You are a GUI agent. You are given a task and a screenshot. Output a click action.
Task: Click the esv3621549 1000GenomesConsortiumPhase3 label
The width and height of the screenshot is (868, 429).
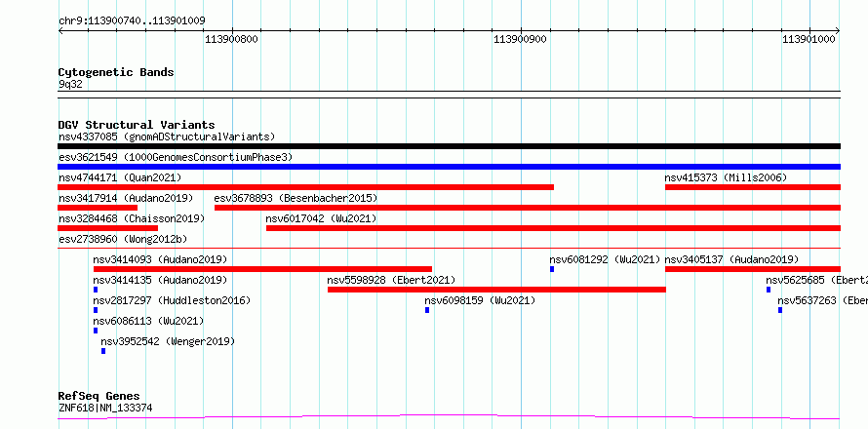click(x=176, y=157)
